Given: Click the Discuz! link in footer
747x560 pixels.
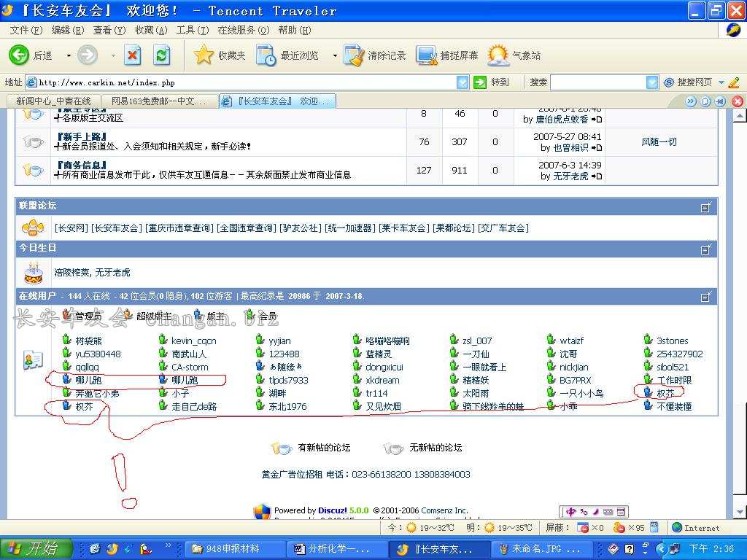Looking at the screenshot, I should click(x=333, y=510).
